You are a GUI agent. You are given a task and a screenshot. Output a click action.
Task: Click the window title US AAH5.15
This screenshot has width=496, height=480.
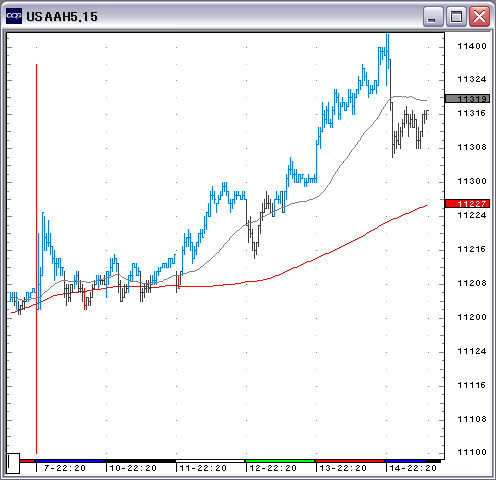pyautogui.click(x=62, y=17)
